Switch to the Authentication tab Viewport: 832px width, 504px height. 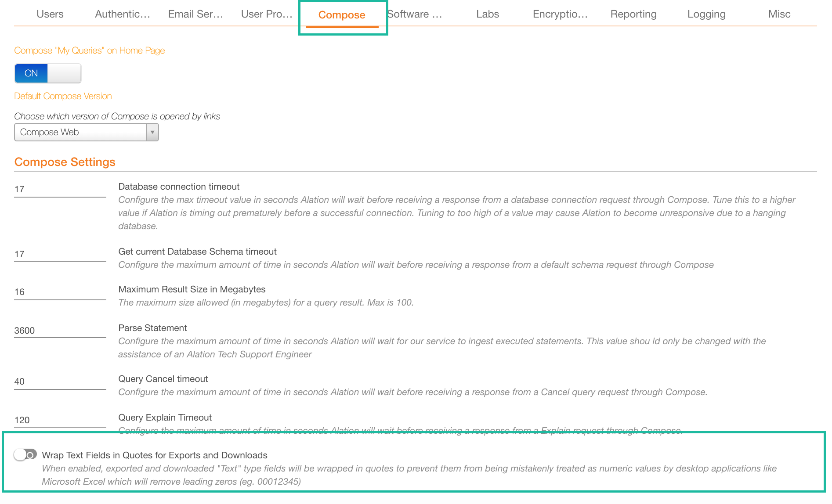(123, 14)
